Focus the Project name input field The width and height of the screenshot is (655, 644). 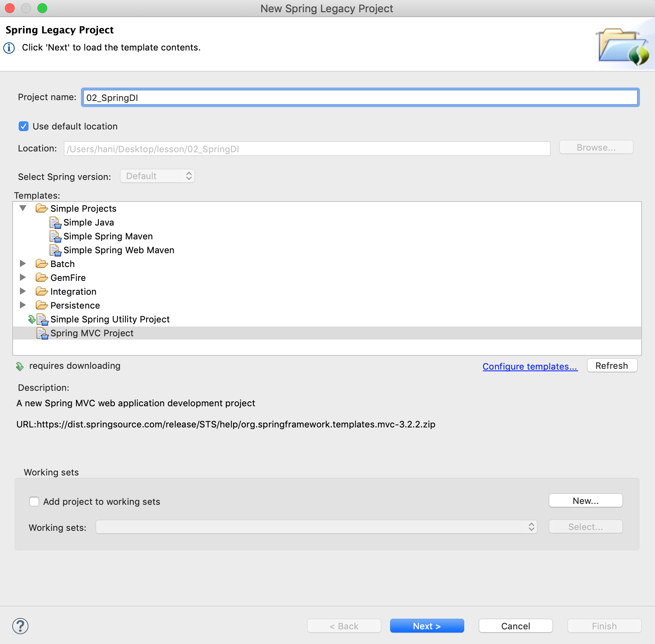click(360, 98)
